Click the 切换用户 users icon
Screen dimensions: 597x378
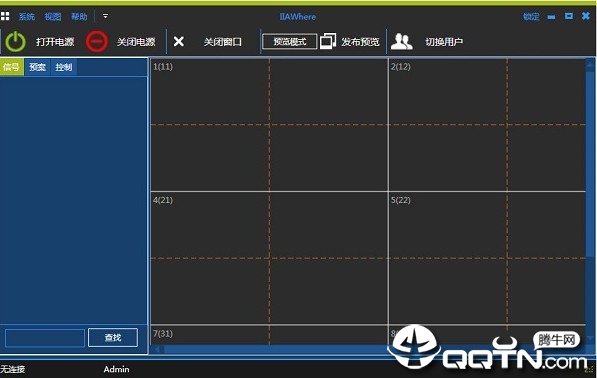(401, 41)
